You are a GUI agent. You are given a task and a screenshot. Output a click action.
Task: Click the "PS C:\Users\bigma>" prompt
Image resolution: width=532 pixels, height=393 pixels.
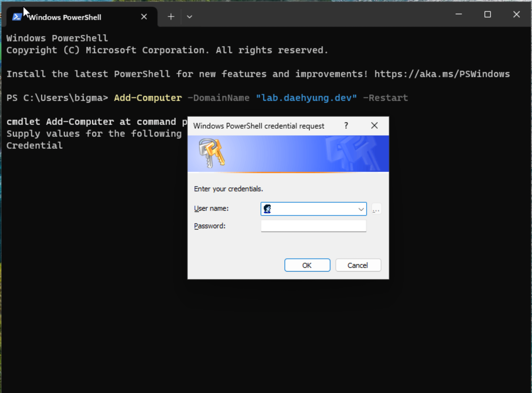(57, 98)
